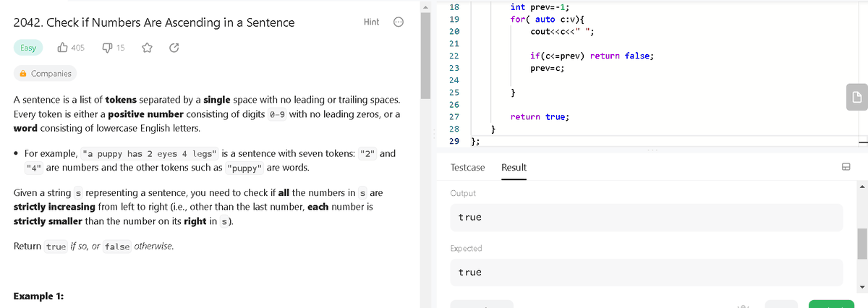
Task: Click the "a puppy has 2 eyes 4 legs" code snippet
Action: [x=150, y=153]
